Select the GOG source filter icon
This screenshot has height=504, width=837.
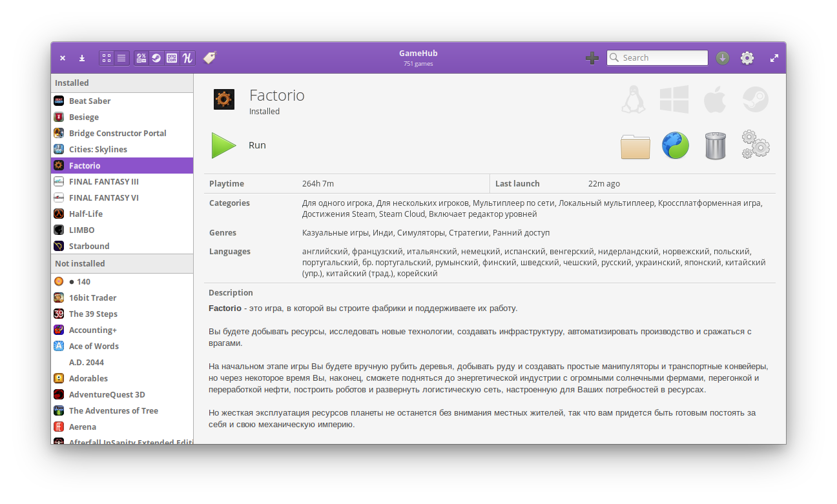pos(172,57)
